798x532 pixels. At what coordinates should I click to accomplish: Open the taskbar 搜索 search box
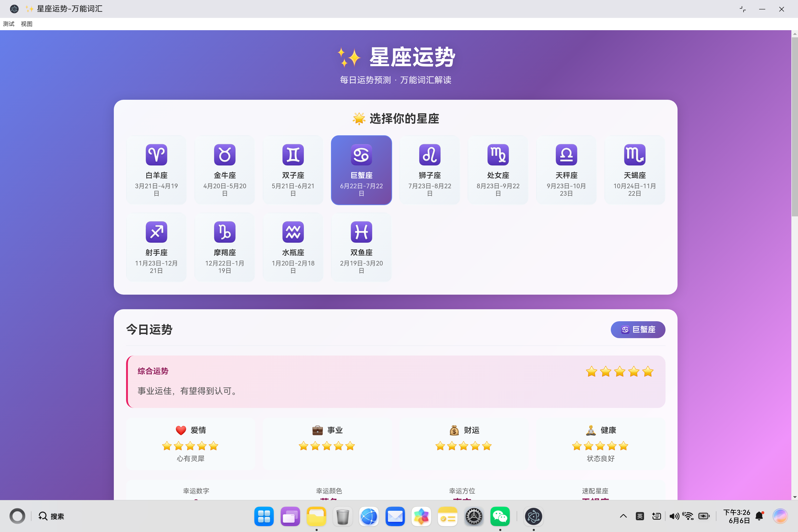[x=51, y=516]
